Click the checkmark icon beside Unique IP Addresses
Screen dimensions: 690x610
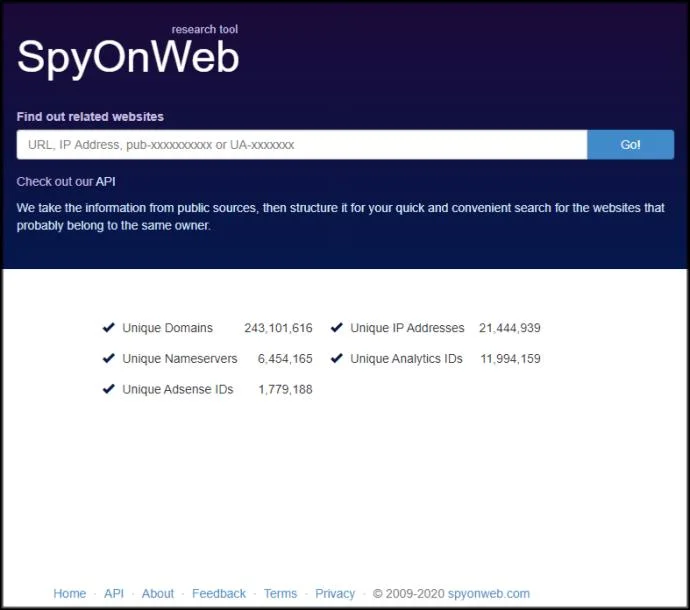[x=337, y=327]
